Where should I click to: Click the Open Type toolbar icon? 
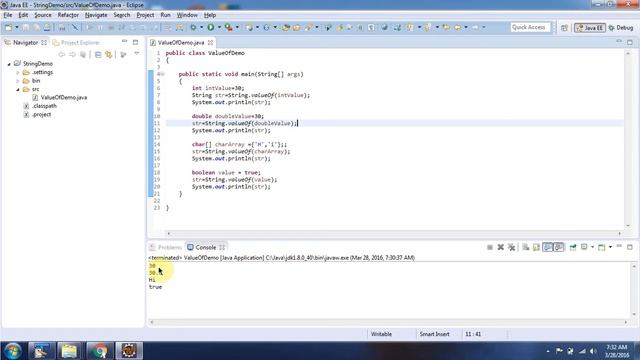point(286,27)
